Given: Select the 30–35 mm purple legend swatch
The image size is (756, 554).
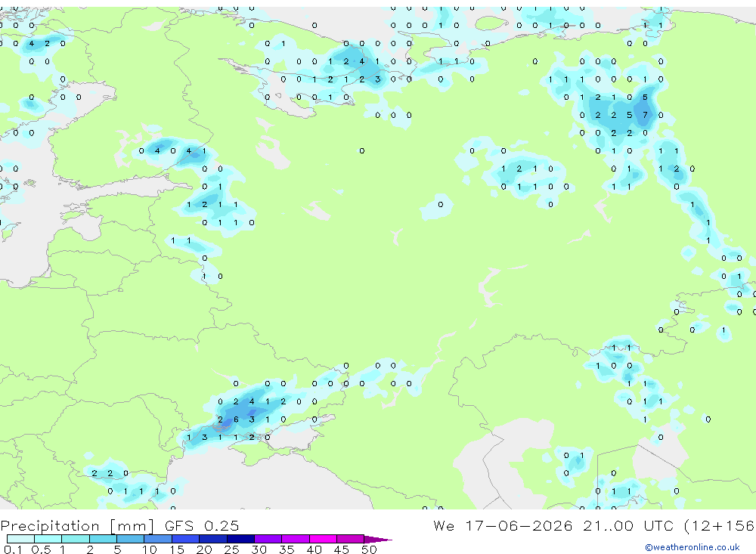Looking at the screenshot, I should coord(268,539).
